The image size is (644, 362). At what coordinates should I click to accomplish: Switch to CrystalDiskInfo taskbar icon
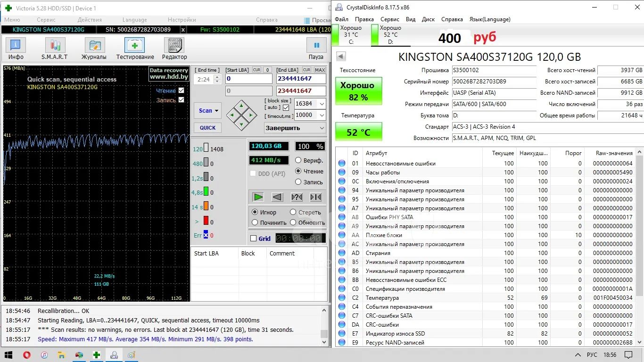[114, 355]
